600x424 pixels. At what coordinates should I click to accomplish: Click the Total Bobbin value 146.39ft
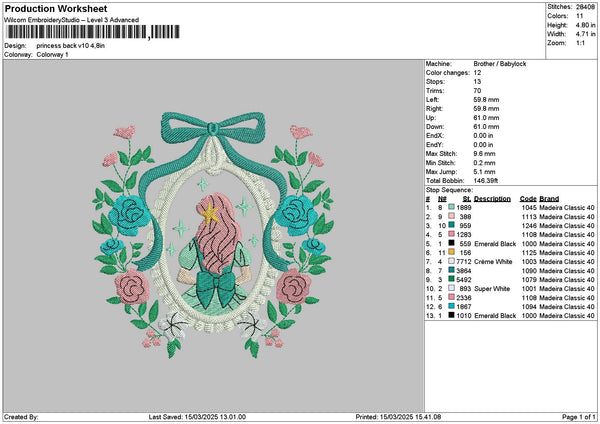[486, 181]
